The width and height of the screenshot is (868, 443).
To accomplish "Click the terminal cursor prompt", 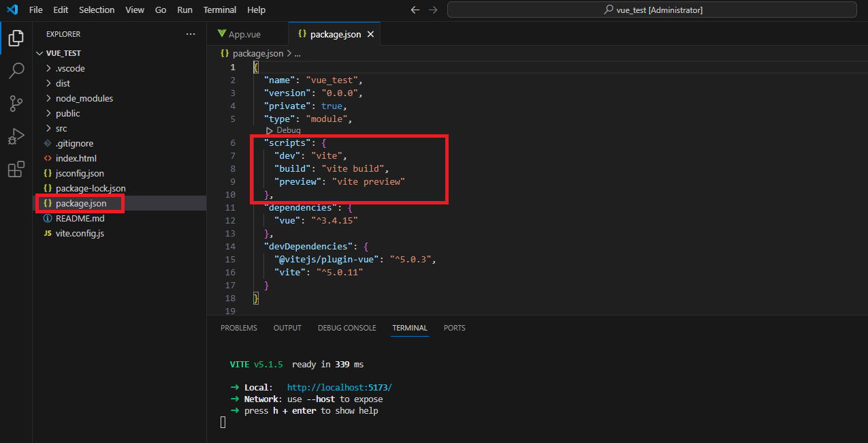I will (223, 423).
